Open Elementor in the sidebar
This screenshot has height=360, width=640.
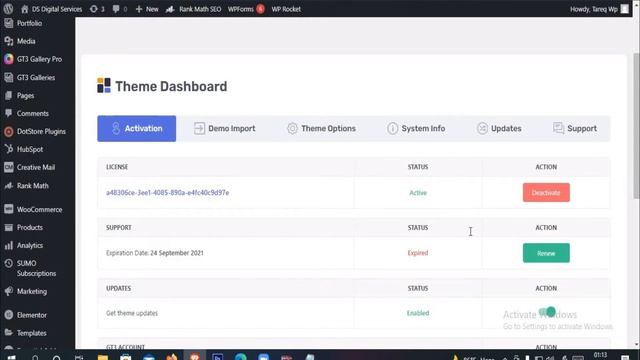[31, 315]
